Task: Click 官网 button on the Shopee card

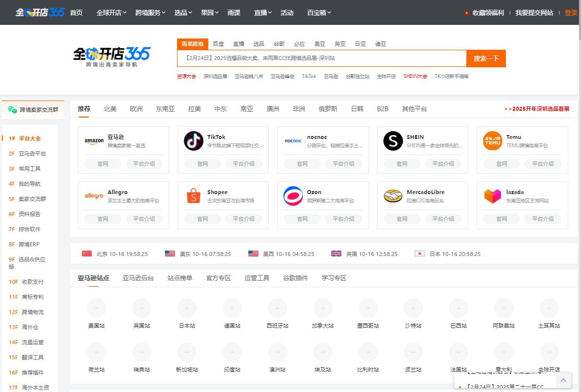Action: coord(202,219)
